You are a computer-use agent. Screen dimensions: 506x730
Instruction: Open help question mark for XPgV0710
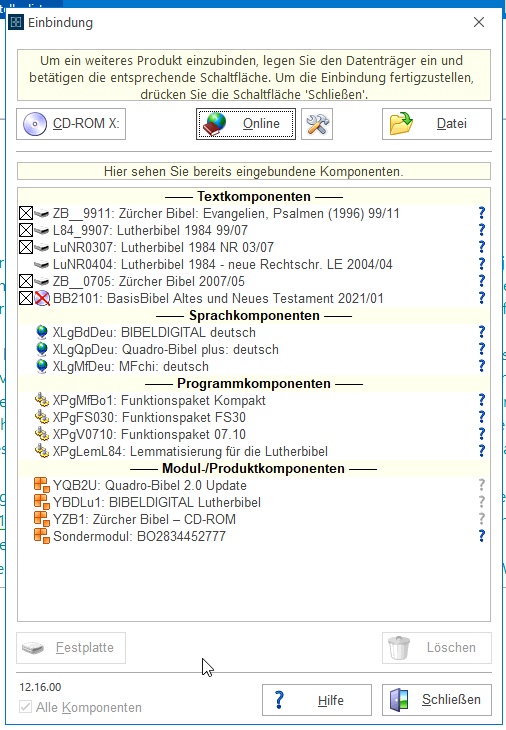pyautogui.click(x=482, y=434)
